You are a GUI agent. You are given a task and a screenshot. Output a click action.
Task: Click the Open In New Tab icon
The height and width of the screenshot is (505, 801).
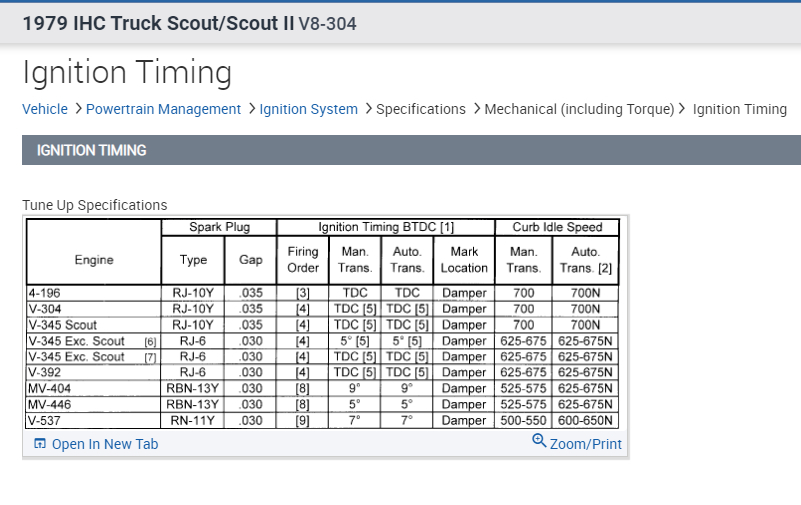pos(40,444)
